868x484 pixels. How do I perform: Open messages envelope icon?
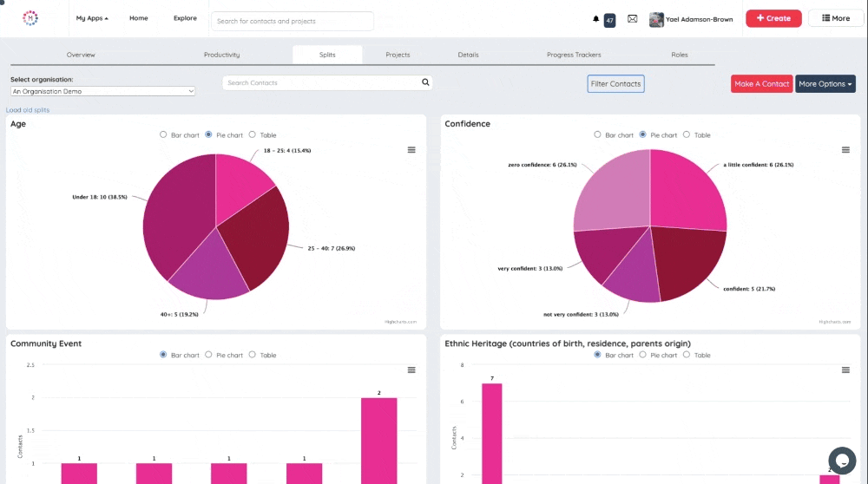point(632,19)
